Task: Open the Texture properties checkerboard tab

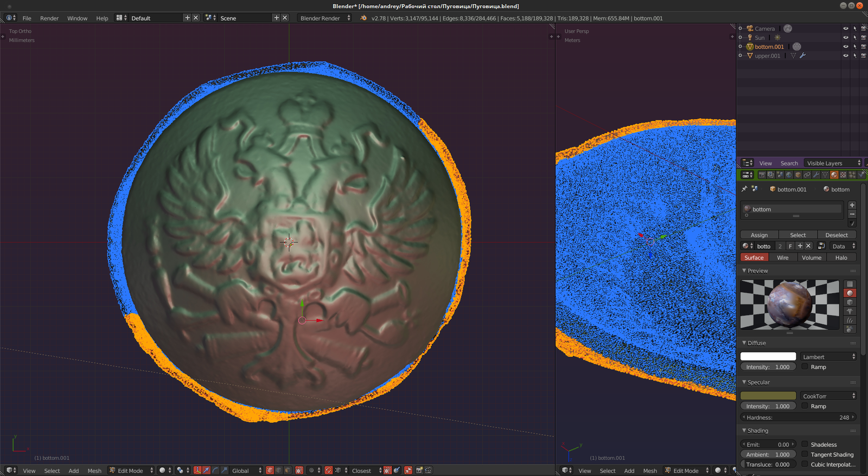Action: pos(843,175)
